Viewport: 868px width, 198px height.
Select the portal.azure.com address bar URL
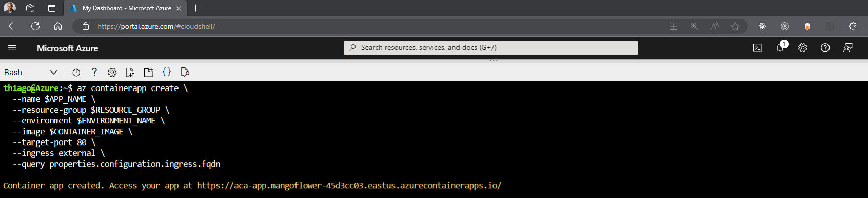coord(156,26)
